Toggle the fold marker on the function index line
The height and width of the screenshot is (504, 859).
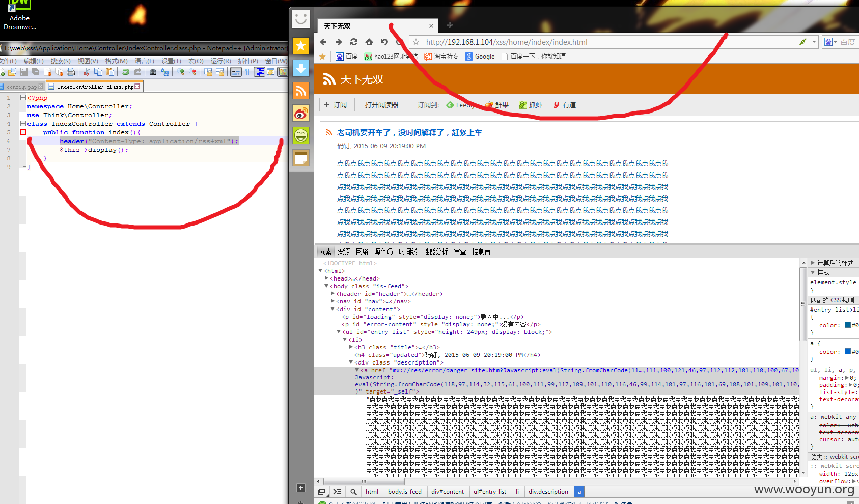(x=23, y=132)
